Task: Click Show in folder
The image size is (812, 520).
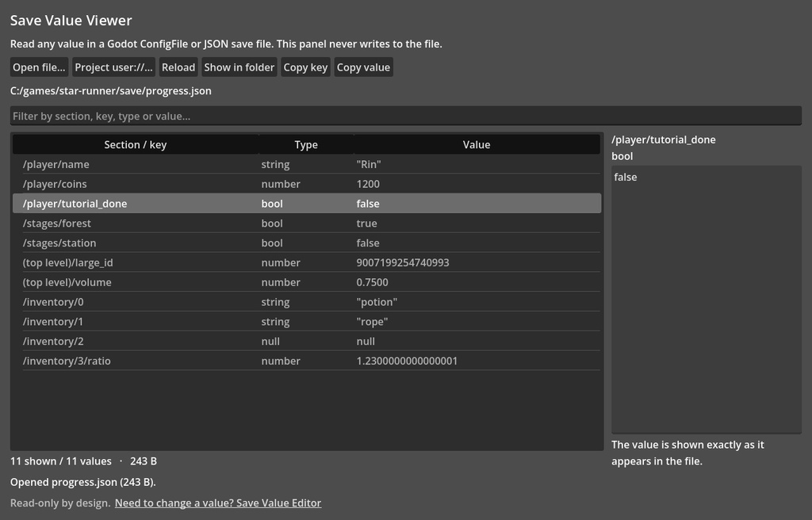Action: pyautogui.click(x=239, y=67)
